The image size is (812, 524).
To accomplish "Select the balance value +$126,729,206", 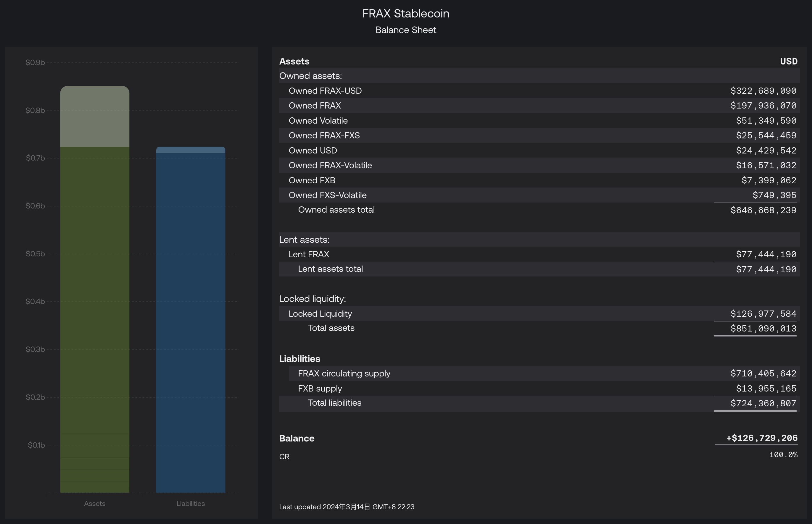I will (762, 438).
